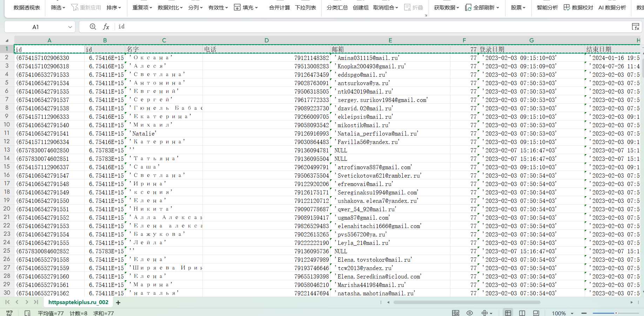
Task: Click the leftmost status bar icon
Action: click(9, 313)
